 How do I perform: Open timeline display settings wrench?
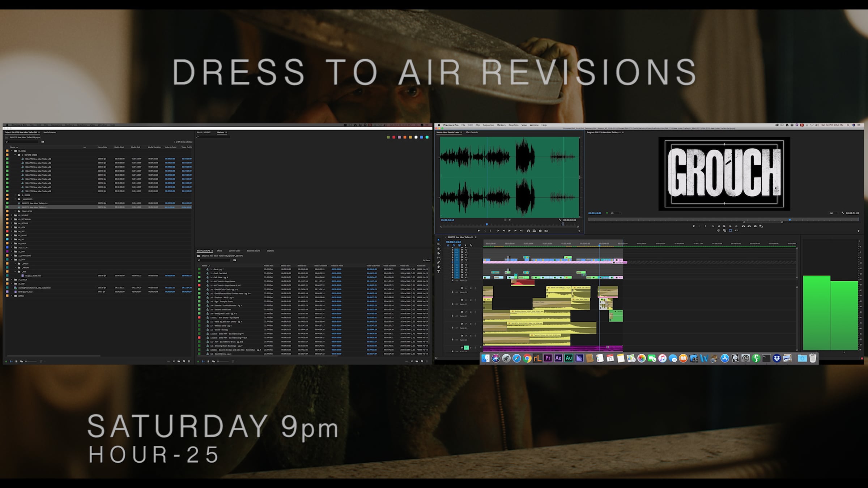(471, 245)
